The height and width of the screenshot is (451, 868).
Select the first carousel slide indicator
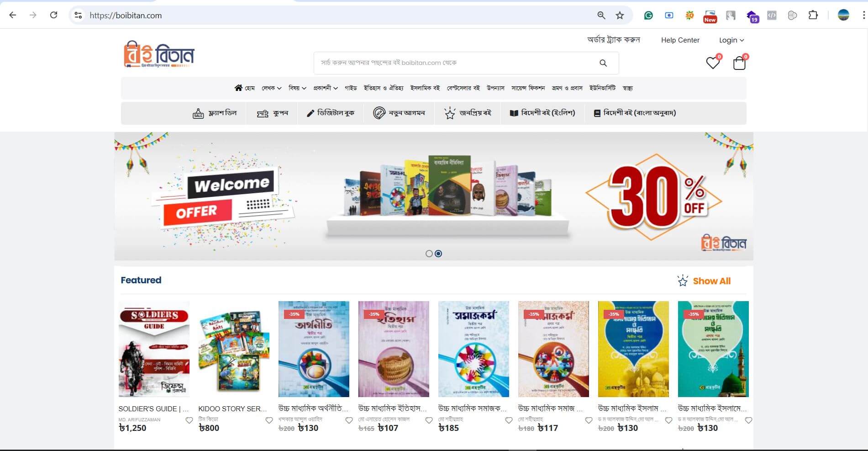click(x=429, y=254)
